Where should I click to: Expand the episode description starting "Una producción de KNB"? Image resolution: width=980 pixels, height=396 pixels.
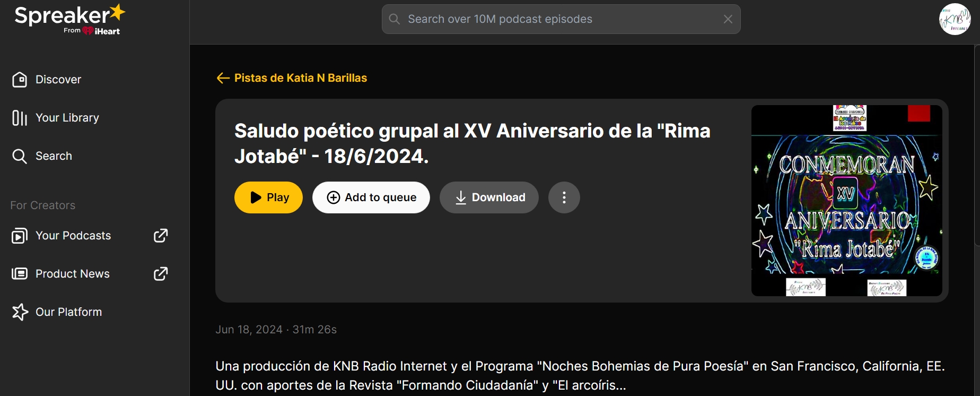tap(580, 375)
